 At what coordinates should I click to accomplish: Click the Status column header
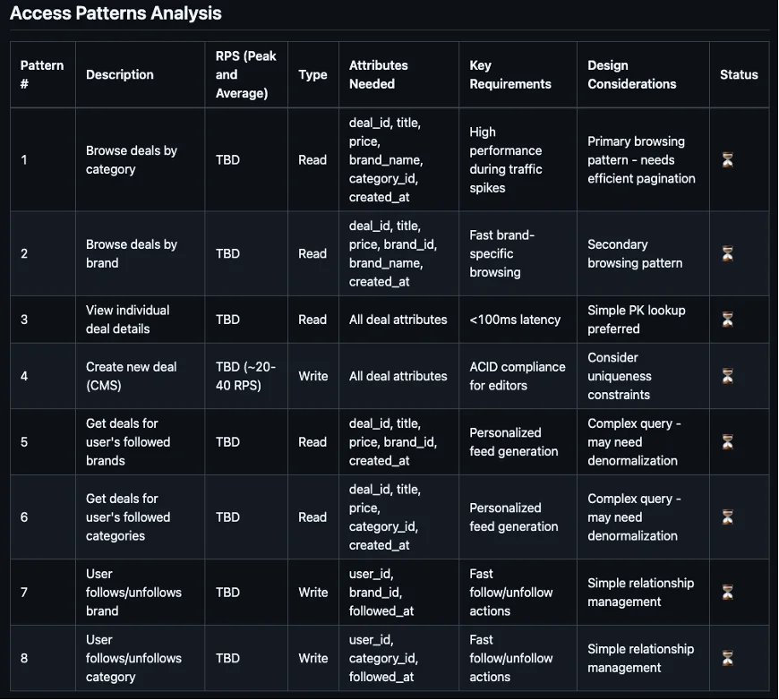click(x=739, y=74)
